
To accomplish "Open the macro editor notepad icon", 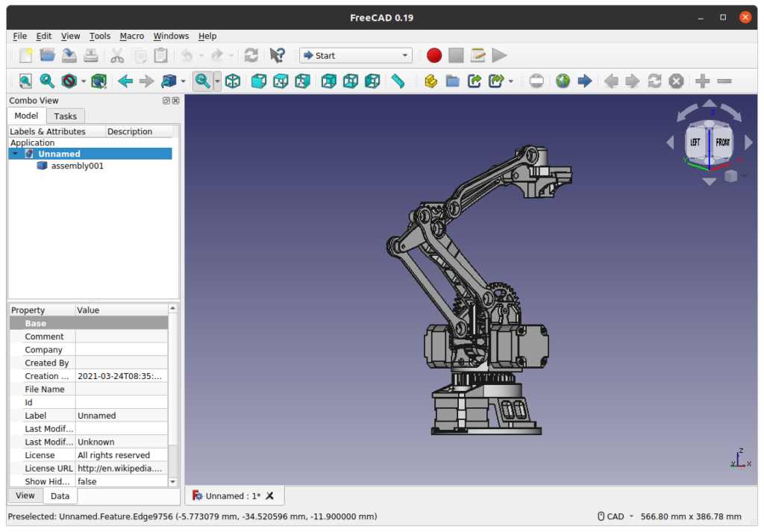I will tap(477, 55).
